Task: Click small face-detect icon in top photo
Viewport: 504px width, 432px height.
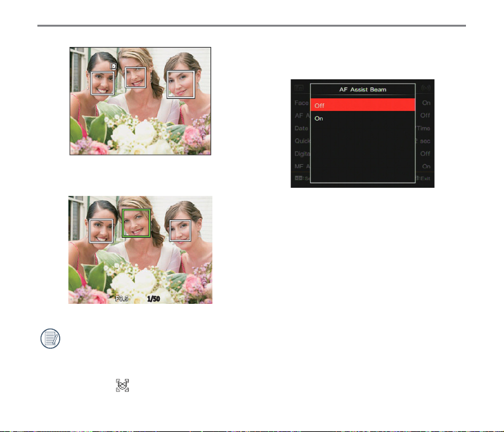Action: 113,66
